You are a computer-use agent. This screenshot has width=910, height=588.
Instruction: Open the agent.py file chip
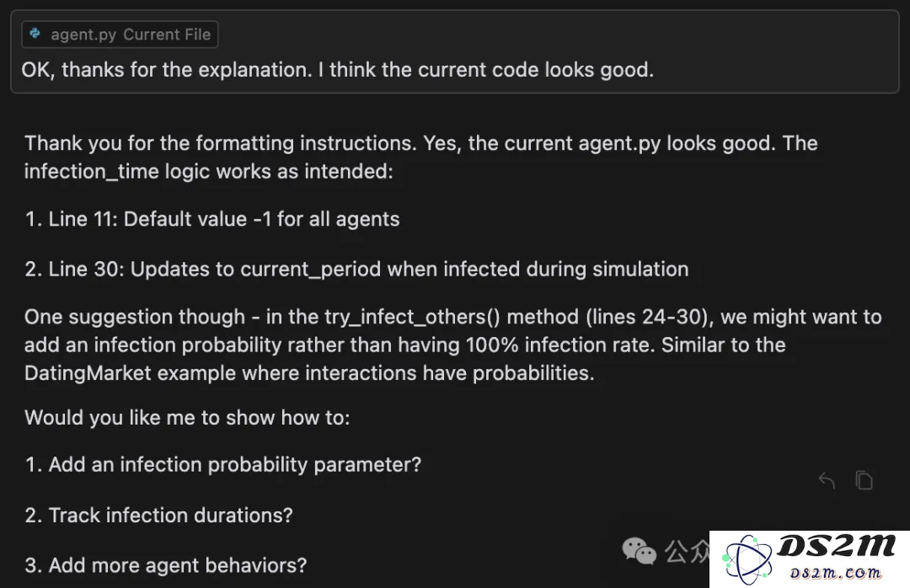(120, 35)
